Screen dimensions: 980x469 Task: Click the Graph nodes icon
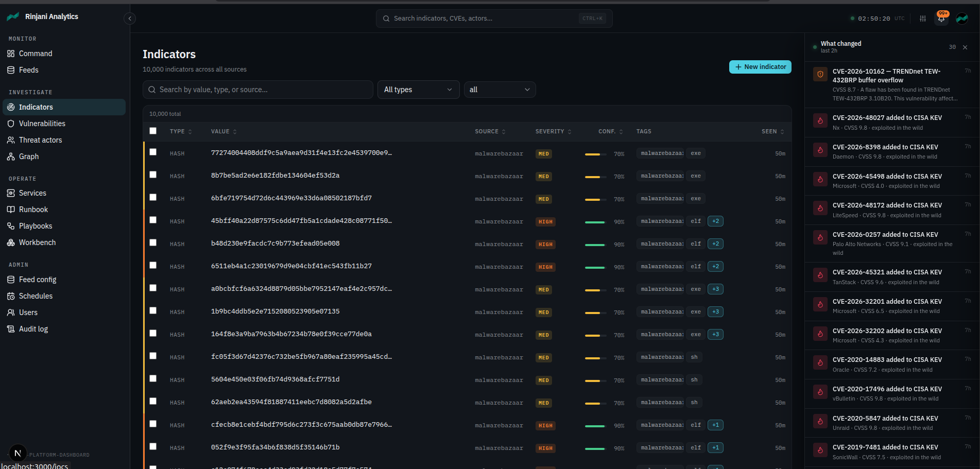(x=11, y=157)
